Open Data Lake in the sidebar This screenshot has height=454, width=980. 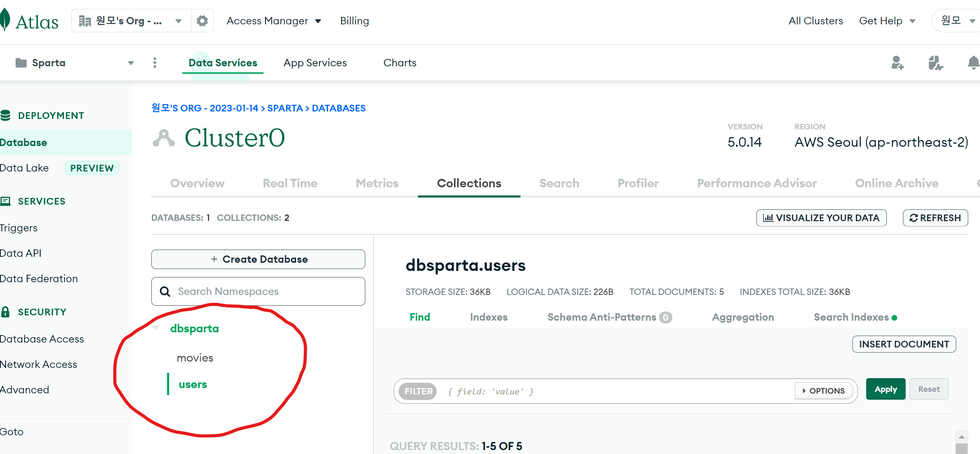coord(24,168)
